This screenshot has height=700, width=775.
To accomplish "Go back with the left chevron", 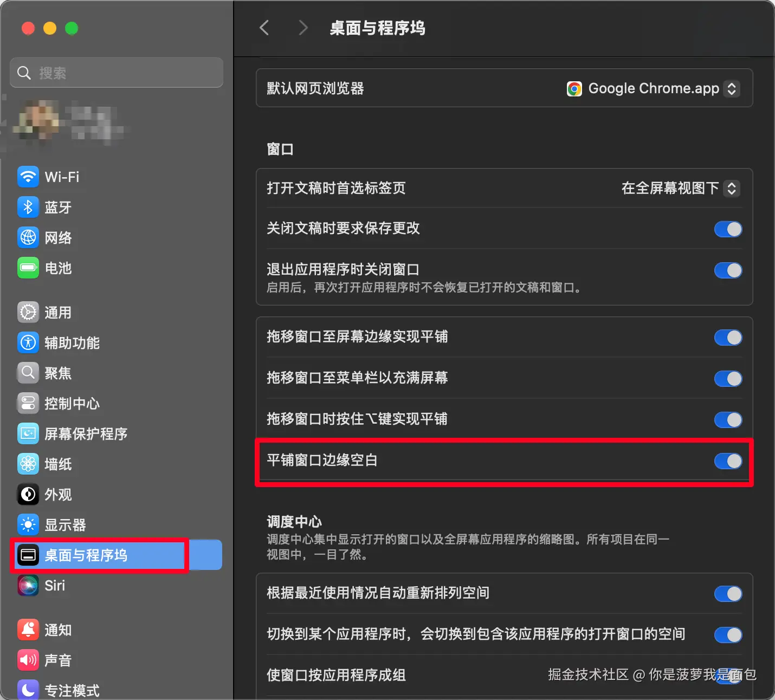I will click(264, 28).
